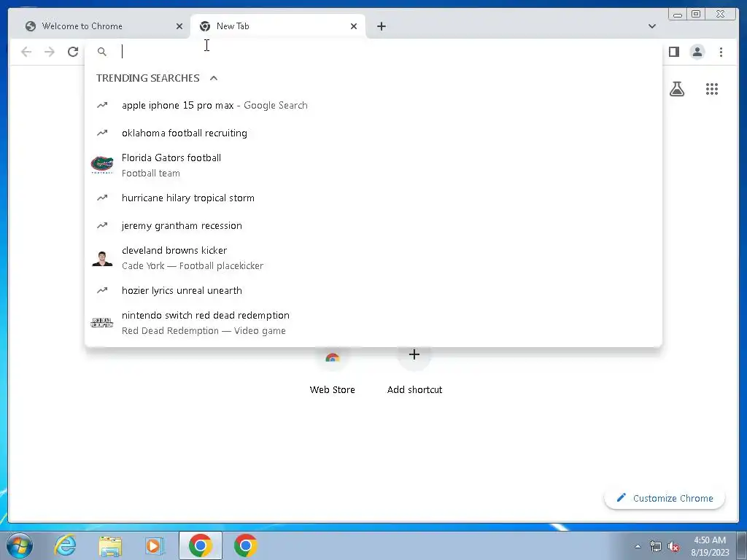Open a new tab with plus button
The height and width of the screenshot is (560, 747).
381,26
